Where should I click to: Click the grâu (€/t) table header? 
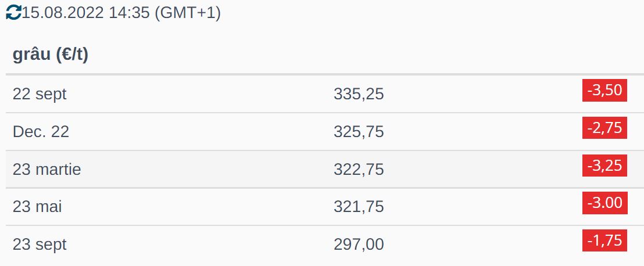pos(51,55)
